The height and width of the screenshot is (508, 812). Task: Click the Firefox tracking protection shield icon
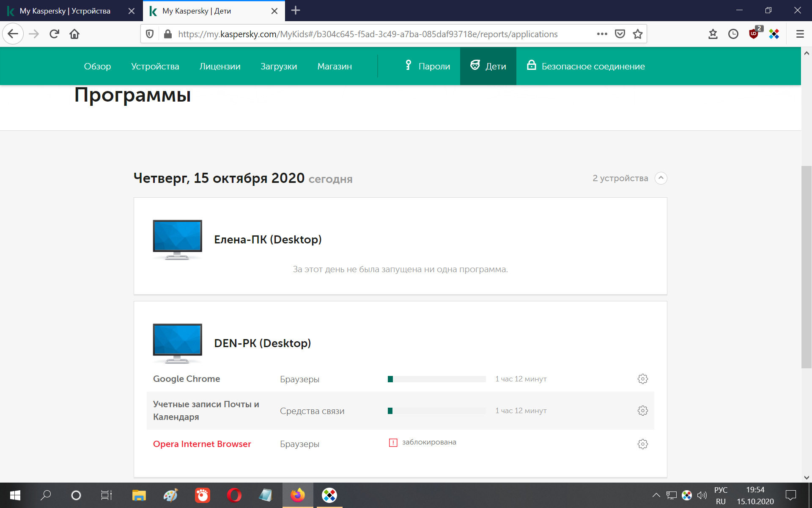150,34
